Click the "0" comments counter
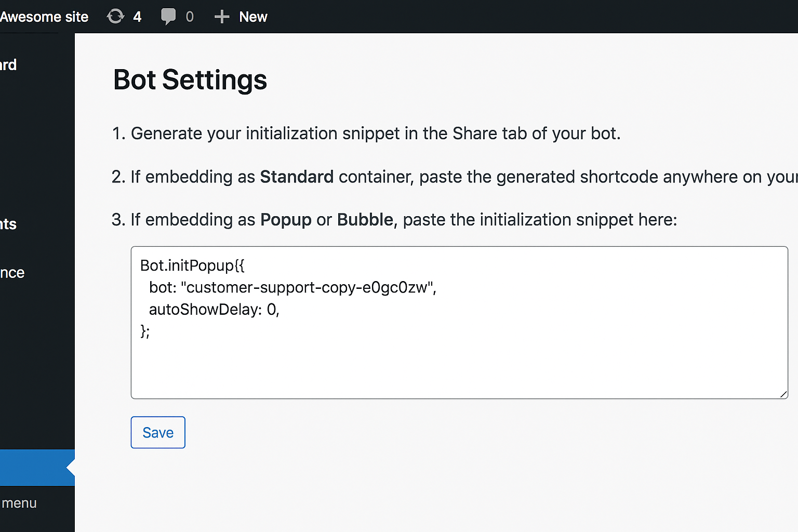This screenshot has width=798, height=532. [x=189, y=16]
